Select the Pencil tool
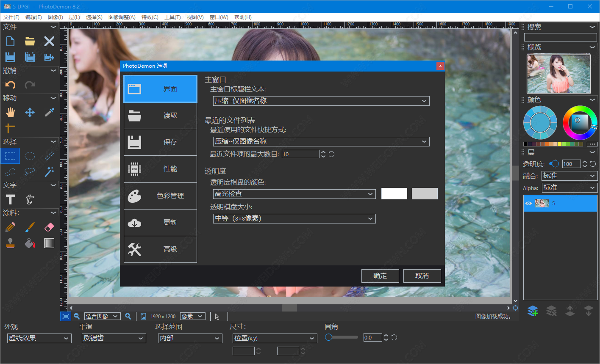This screenshot has width=600, height=364. pos(10,227)
